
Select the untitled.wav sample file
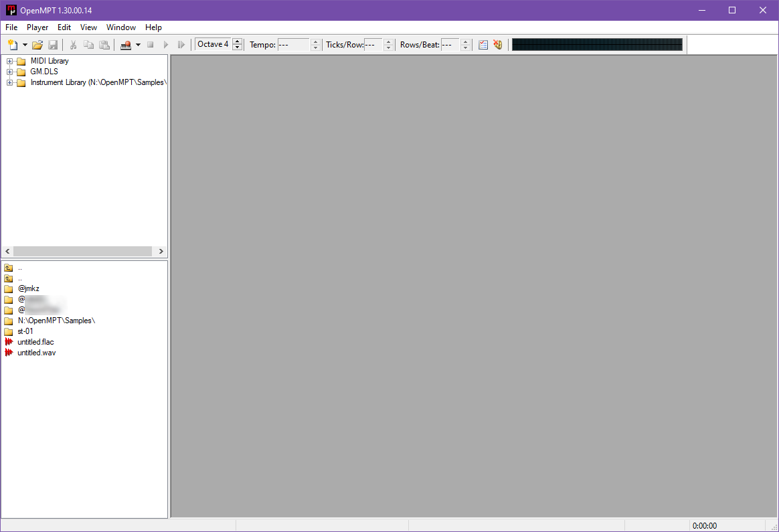36,353
